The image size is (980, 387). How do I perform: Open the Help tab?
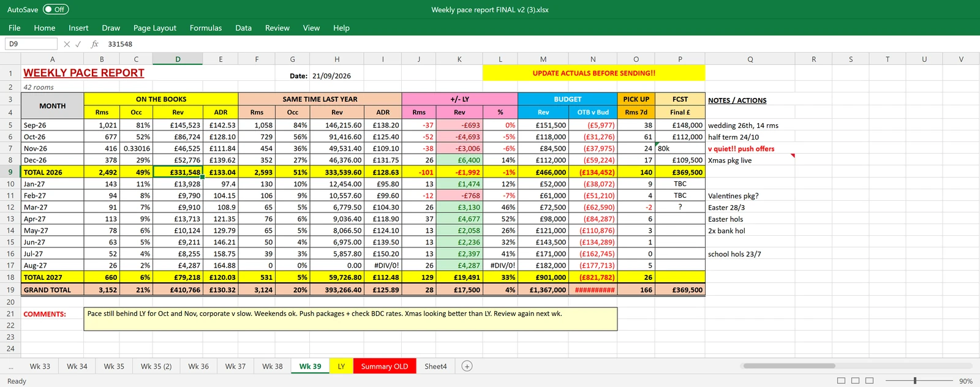(341, 28)
